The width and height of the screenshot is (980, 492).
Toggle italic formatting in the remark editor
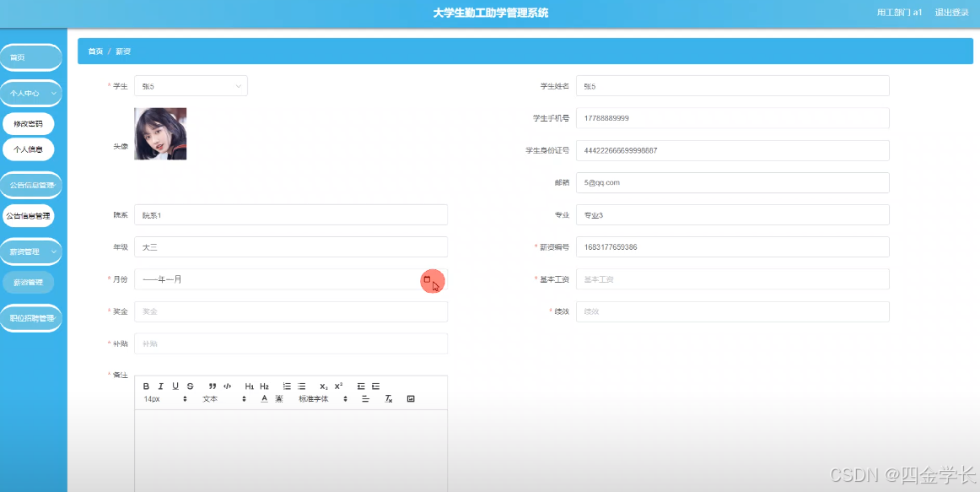[160, 387]
